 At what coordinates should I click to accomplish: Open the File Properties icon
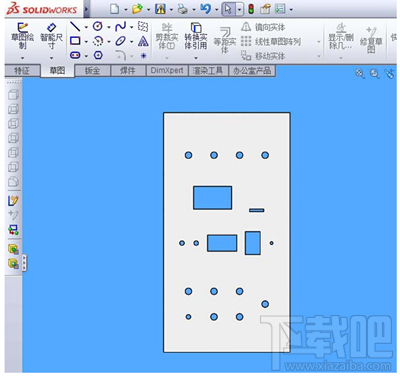pos(265,9)
